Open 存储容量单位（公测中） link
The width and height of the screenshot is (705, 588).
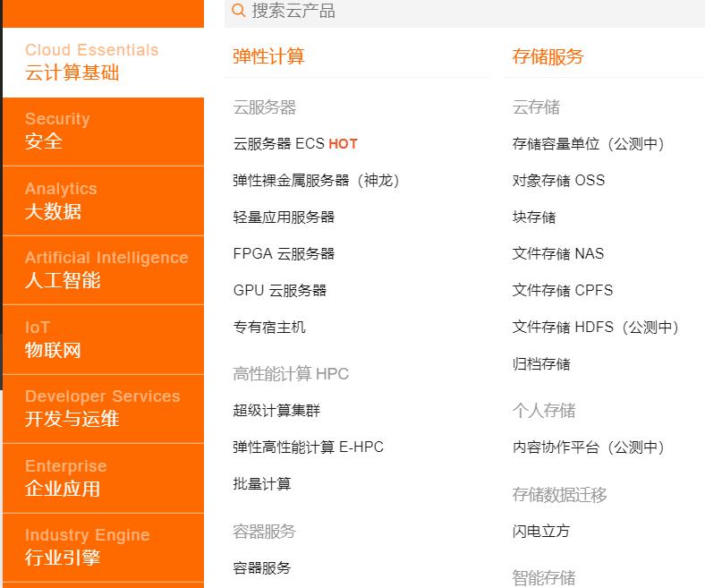(x=589, y=144)
